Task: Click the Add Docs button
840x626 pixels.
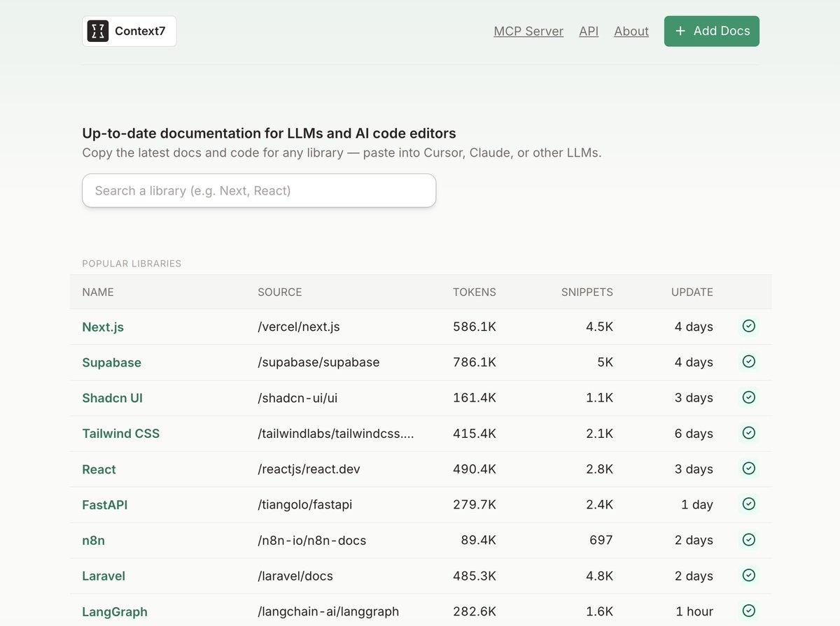Action: [x=712, y=31]
